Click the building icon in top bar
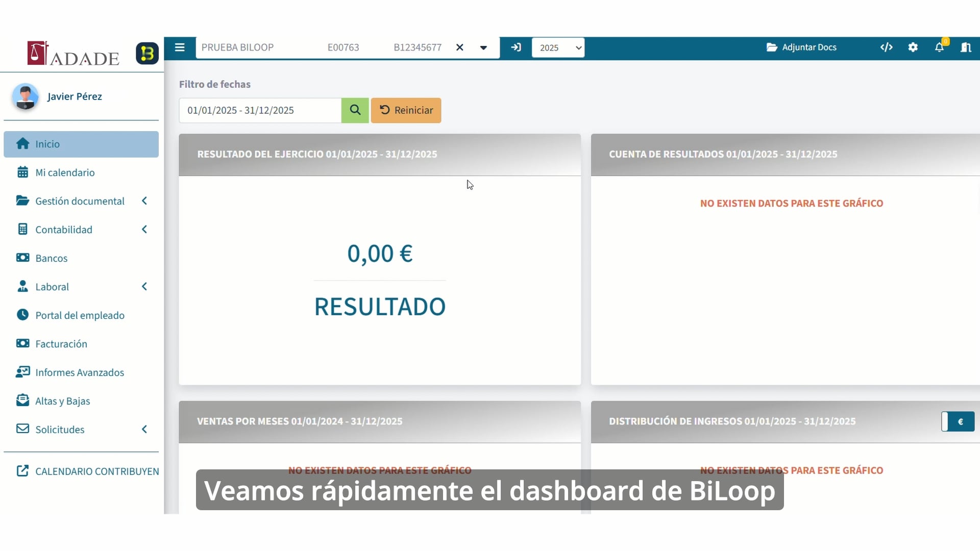 coord(966,47)
